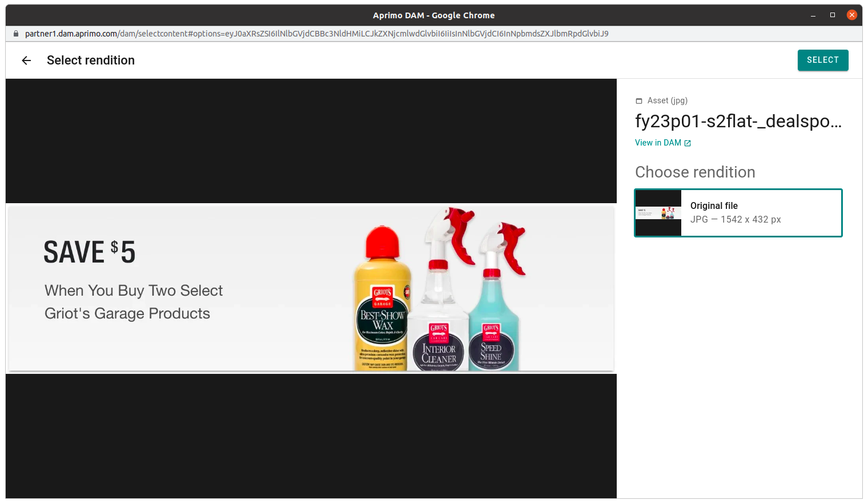868x504 pixels.
Task: Click the 'Asset (jpg)' label
Action: coord(668,100)
